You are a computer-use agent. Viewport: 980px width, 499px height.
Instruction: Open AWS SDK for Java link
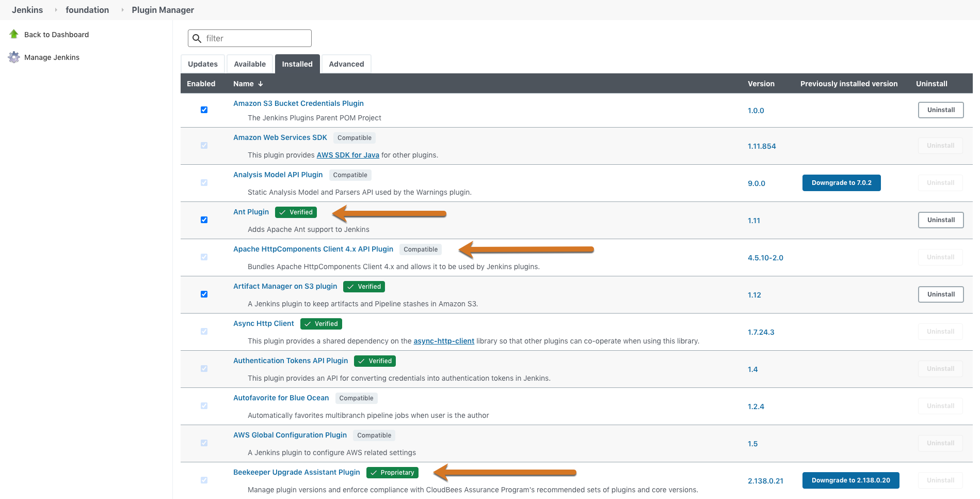(348, 155)
